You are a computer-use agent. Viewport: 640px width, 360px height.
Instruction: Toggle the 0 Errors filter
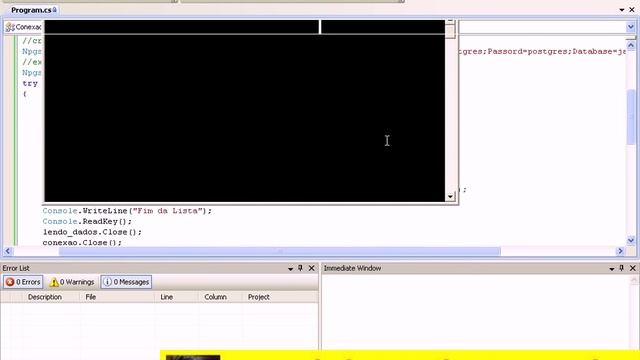tap(23, 282)
